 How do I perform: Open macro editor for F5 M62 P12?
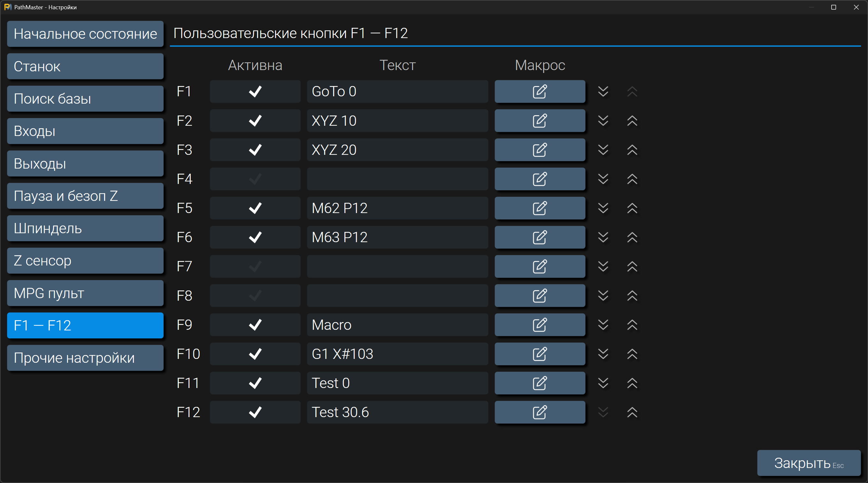540,208
